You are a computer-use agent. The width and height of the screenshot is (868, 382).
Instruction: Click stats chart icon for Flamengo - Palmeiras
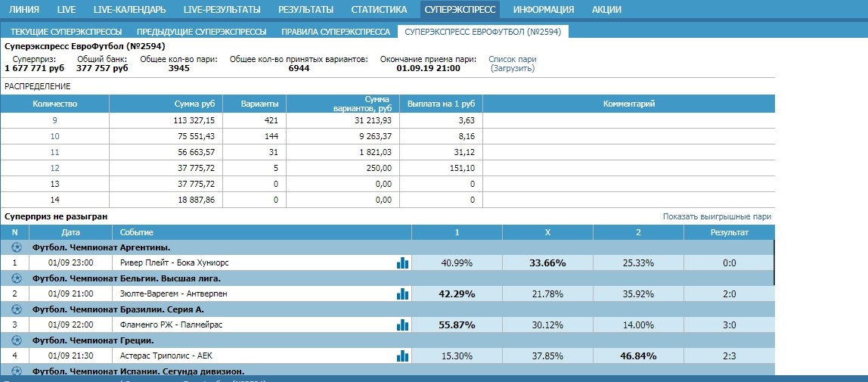point(402,325)
